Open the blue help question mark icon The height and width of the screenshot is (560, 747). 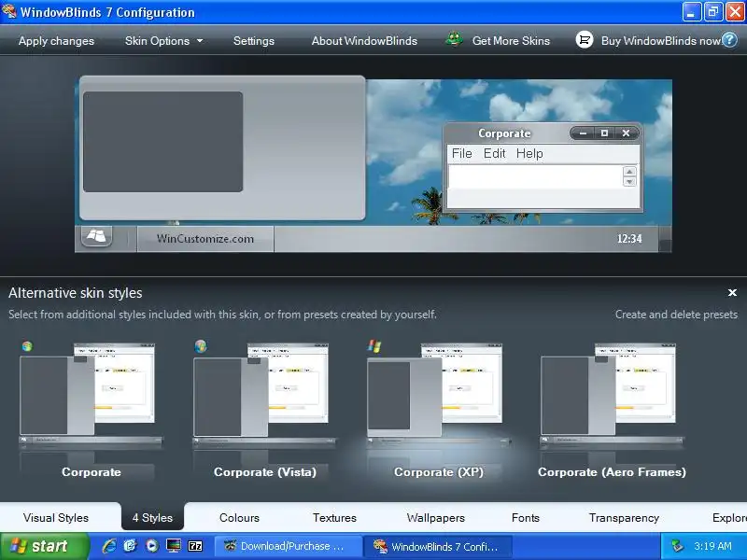[x=729, y=40]
